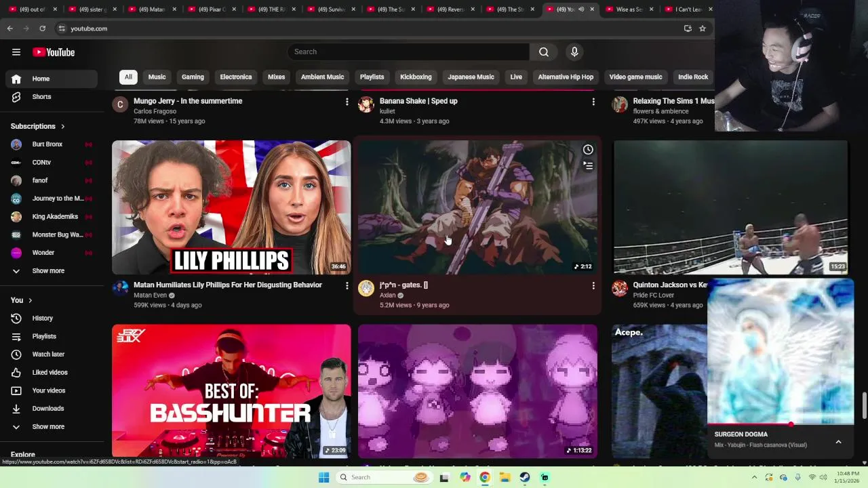Select the Alternative Hip Hop chip
This screenshot has width=868, height=488.
point(566,77)
